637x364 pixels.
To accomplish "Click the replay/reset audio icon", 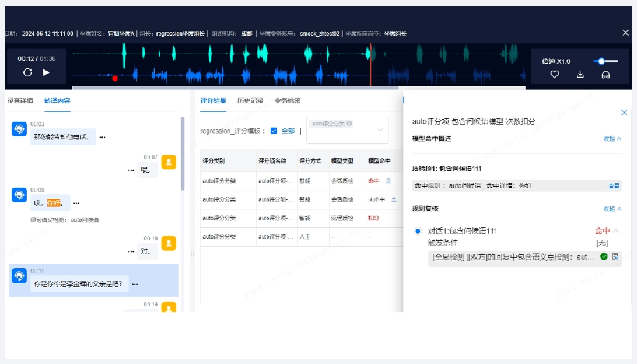I will tap(27, 72).
